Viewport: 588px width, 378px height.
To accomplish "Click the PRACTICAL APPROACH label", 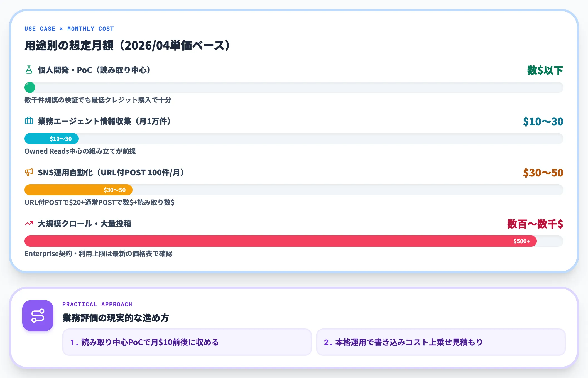I will (x=97, y=304).
